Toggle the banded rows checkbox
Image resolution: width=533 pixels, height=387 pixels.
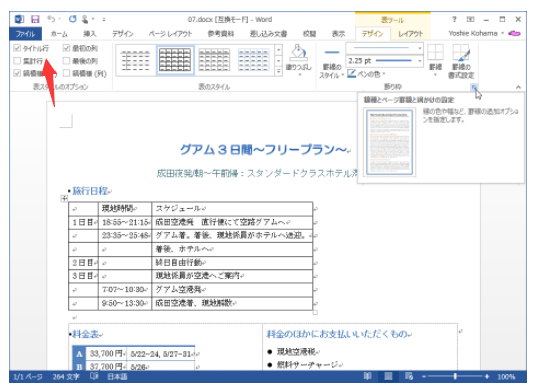click(x=17, y=73)
